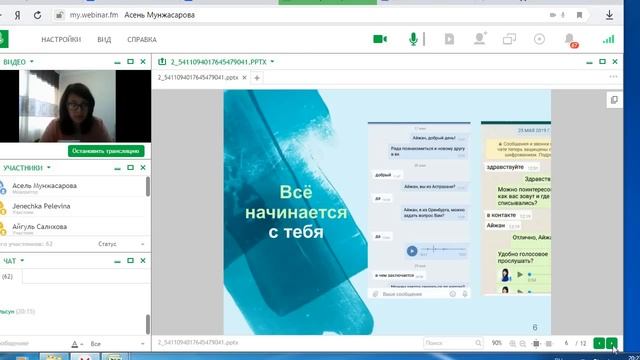Select the presentation pptx file tab
The width and height of the screenshot is (640, 360).
point(198,77)
